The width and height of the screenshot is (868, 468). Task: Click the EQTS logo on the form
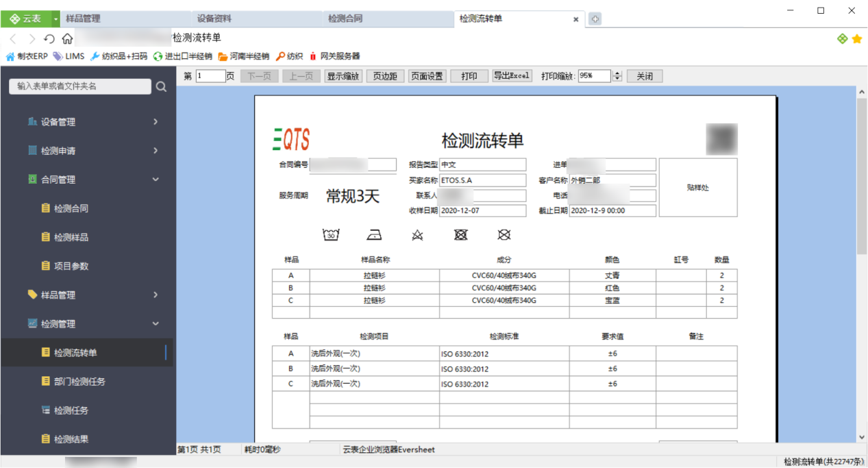(x=290, y=140)
